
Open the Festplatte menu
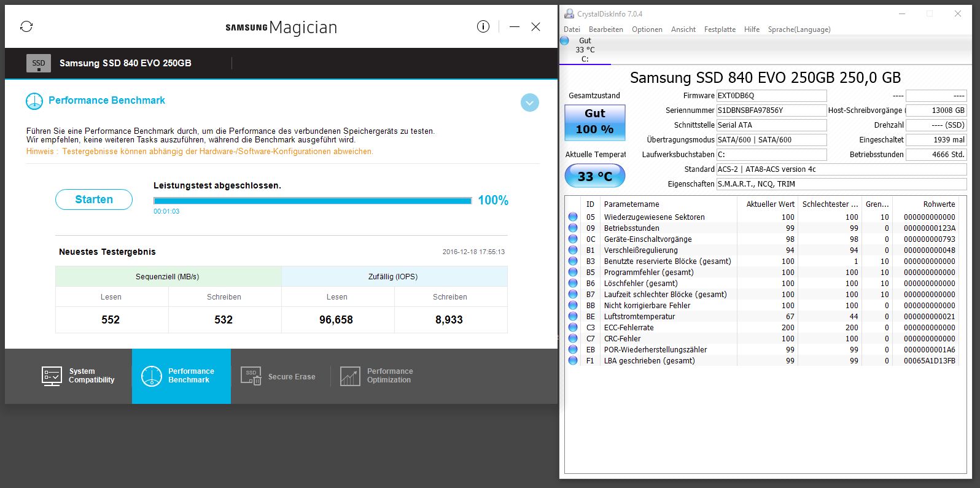click(720, 29)
